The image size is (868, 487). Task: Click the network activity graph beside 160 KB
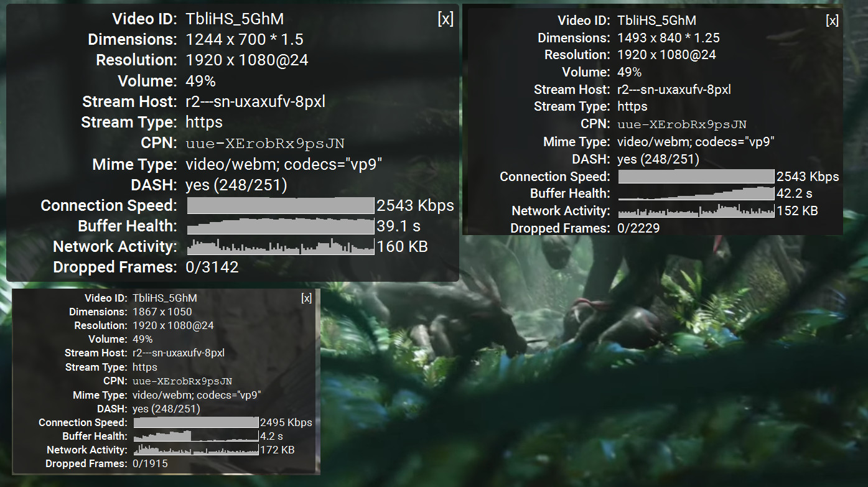281,246
